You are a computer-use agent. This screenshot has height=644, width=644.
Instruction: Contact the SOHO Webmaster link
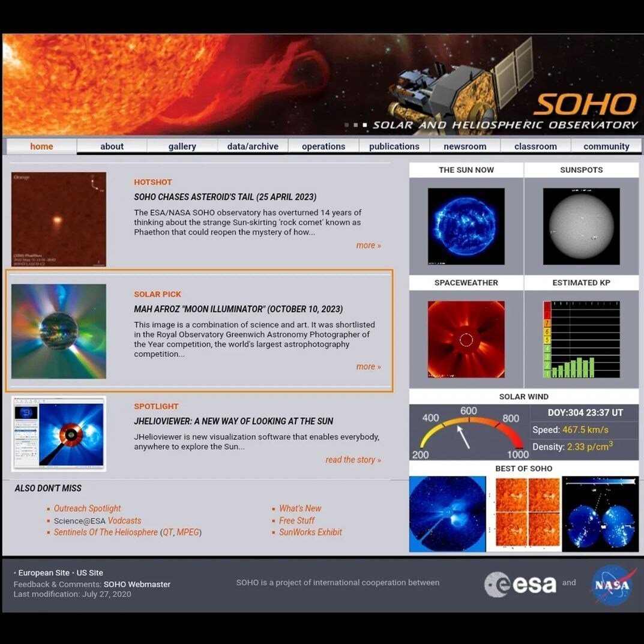137,584
